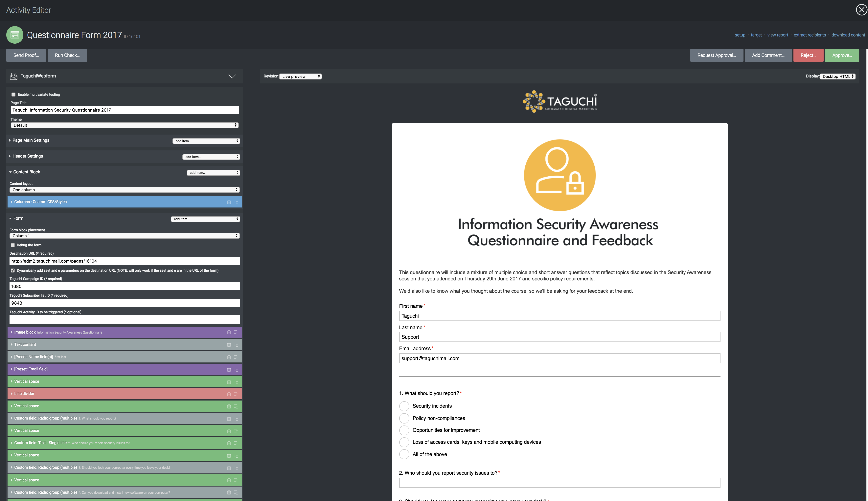Tick the Debug the form checkbox
The width and height of the screenshot is (868, 501).
(x=13, y=245)
